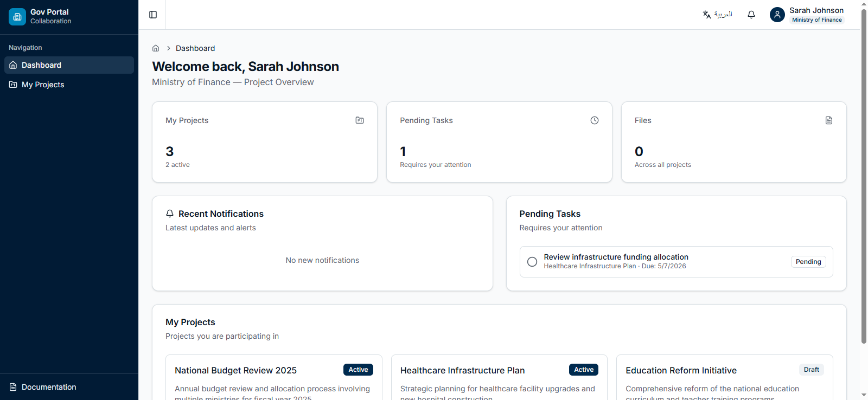Click Draft badge on Education Reform Initiative
Screen dimensions: 868x400
pyautogui.click(x=812, y=370)
